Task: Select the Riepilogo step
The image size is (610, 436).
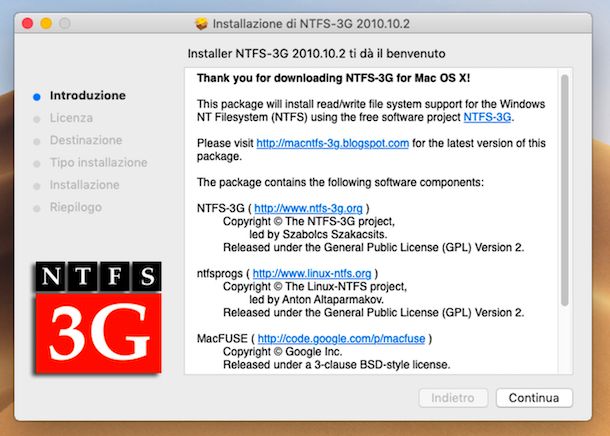Action: tap(76, 207)
